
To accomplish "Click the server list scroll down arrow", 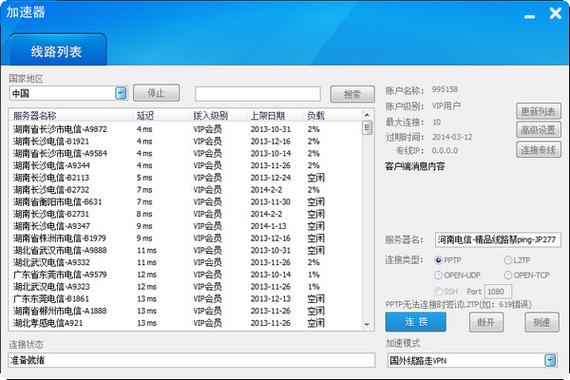I will pyautogui.click(x=367, y=324).
